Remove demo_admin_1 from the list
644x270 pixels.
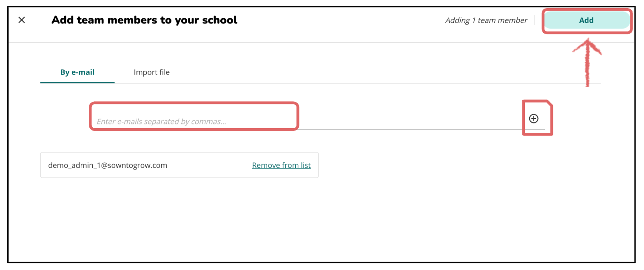[281, 165]
